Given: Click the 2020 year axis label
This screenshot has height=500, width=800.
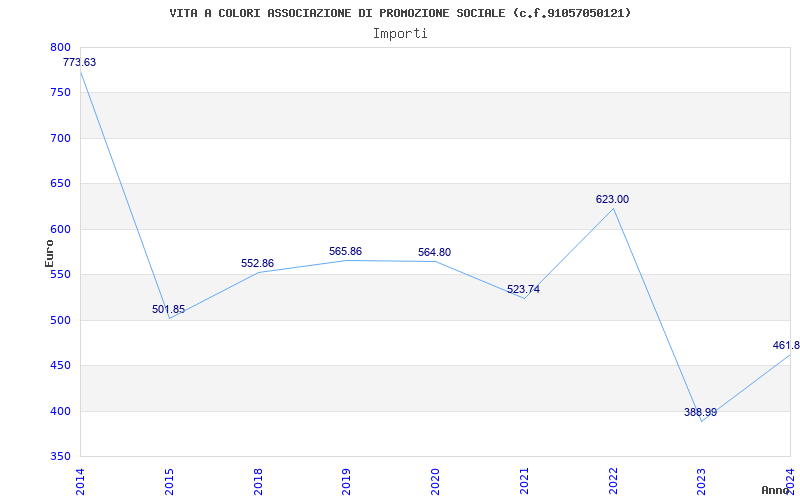Looking at the screenshot, I should click(435, 482).
